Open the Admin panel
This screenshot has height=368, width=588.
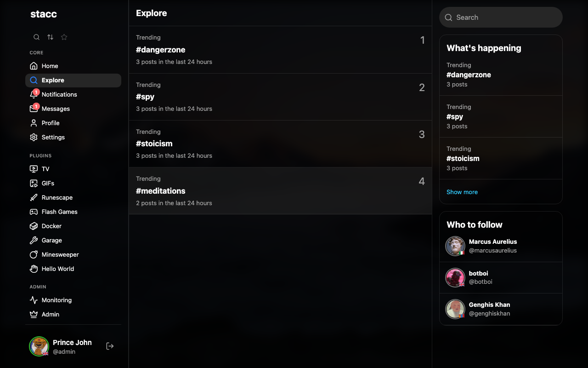pos(50,314)
